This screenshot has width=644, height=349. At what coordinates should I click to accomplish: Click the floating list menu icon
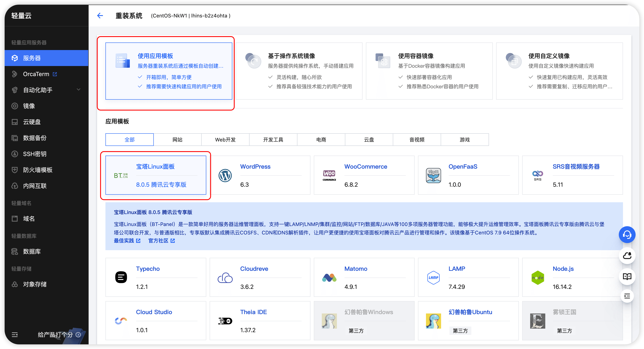click(627, 296)
